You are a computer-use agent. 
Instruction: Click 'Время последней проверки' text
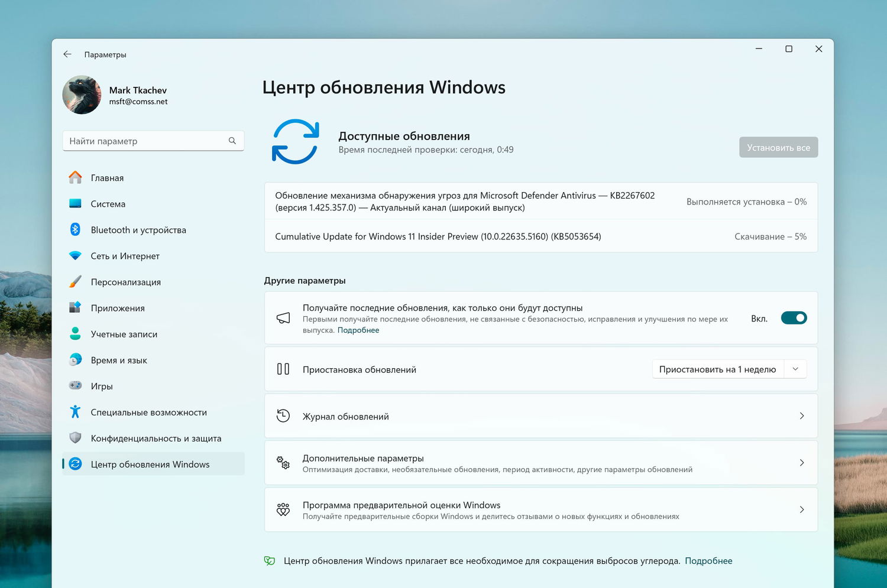point(426,150)
